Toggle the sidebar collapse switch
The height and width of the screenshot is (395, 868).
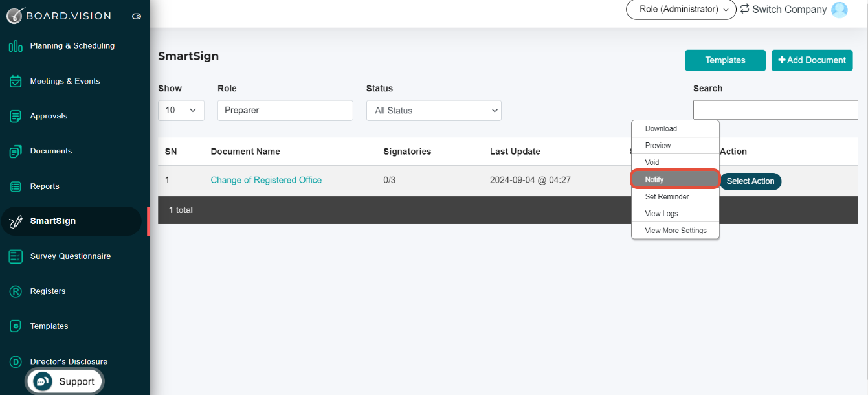136,16
